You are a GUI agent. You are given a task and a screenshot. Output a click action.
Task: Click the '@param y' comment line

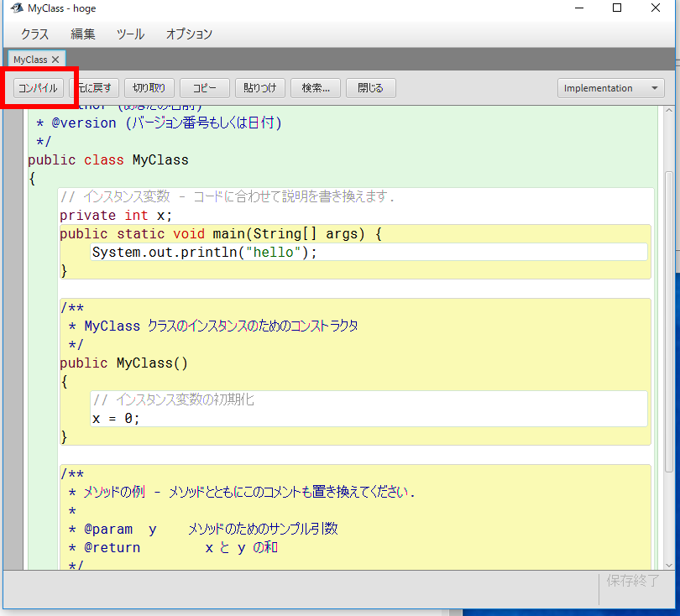204,529
